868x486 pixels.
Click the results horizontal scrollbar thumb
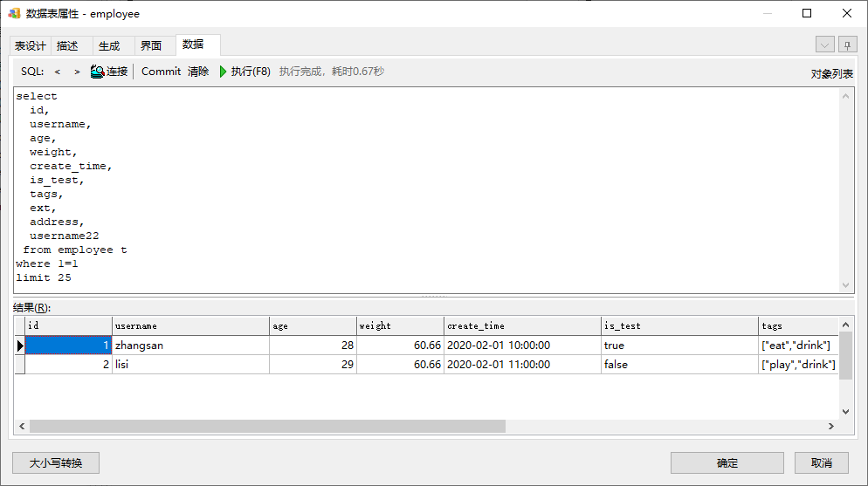tap(267, 427)
